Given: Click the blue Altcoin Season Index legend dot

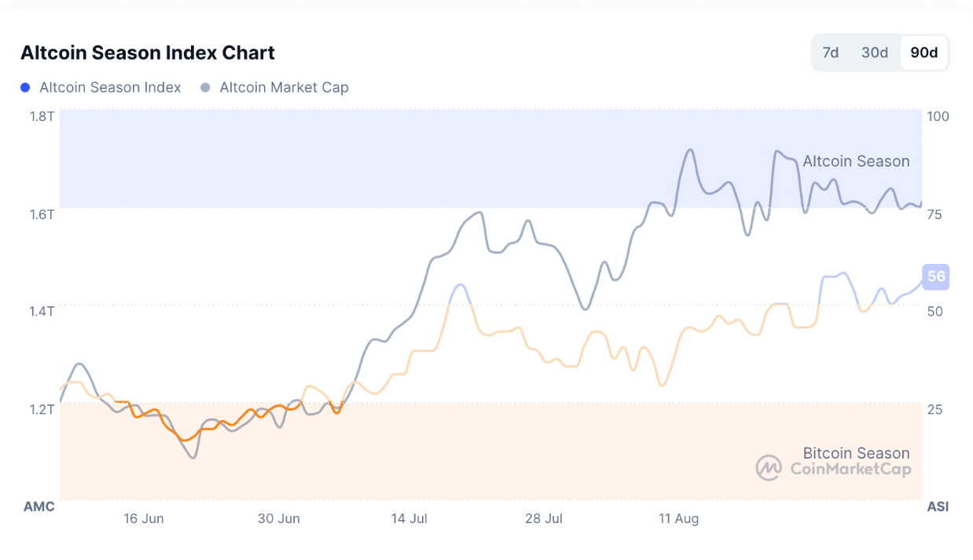Looking at the screenshot, I should [24, 87].
